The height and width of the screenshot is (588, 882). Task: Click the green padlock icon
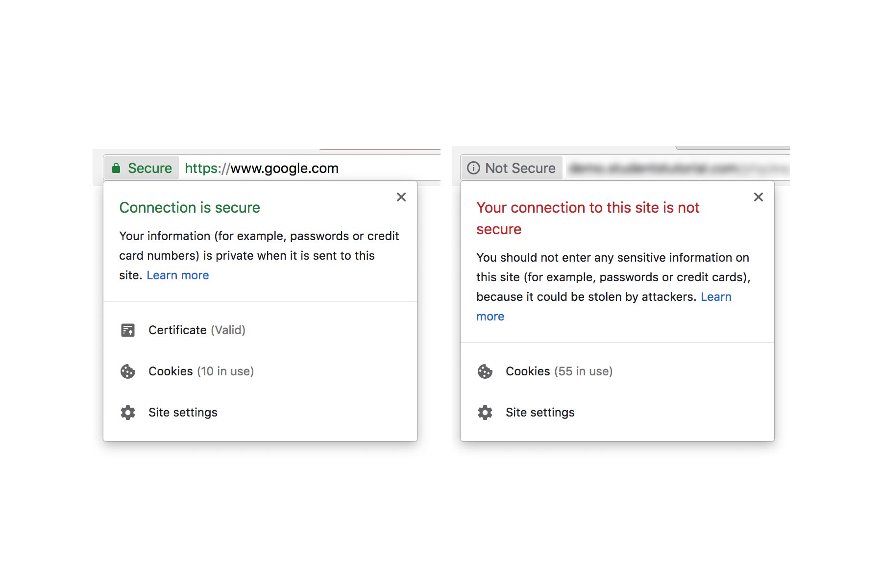coord(116,169)
